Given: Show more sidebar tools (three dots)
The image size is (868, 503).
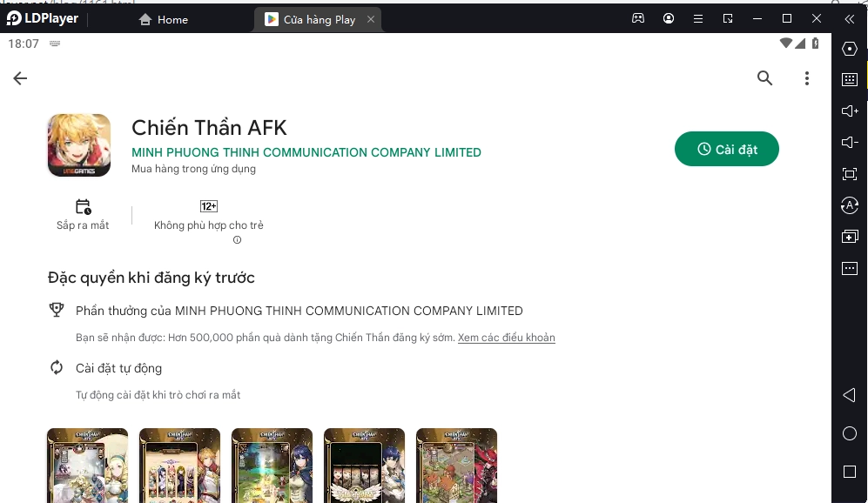Looking at the screenshot, I should pyautogui.click(x=850, y=269).
